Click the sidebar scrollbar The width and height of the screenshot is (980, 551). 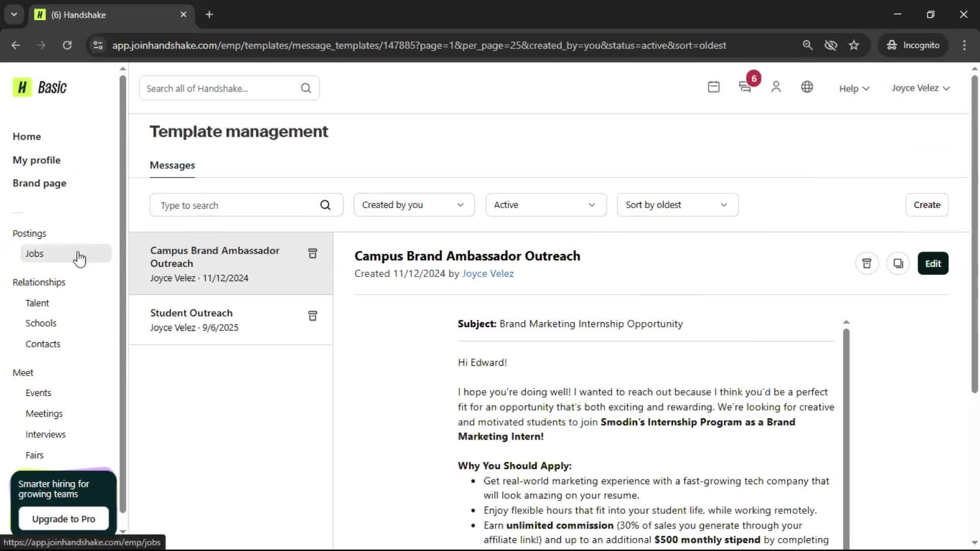[x=122, y=294]
